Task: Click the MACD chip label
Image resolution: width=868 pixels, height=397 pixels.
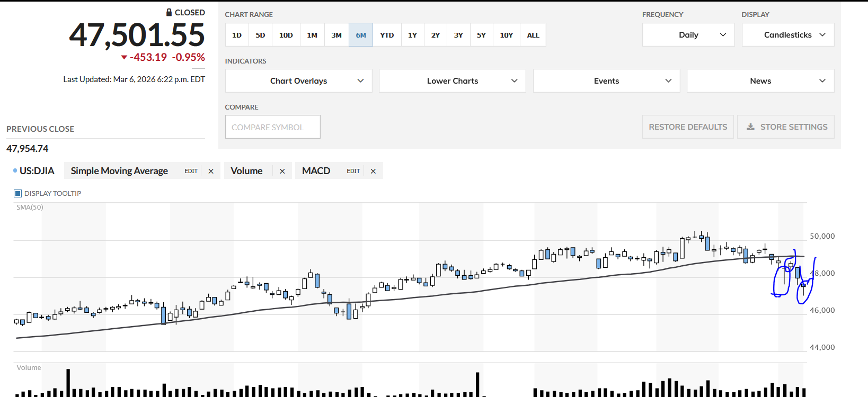Action: pos(316,170)
